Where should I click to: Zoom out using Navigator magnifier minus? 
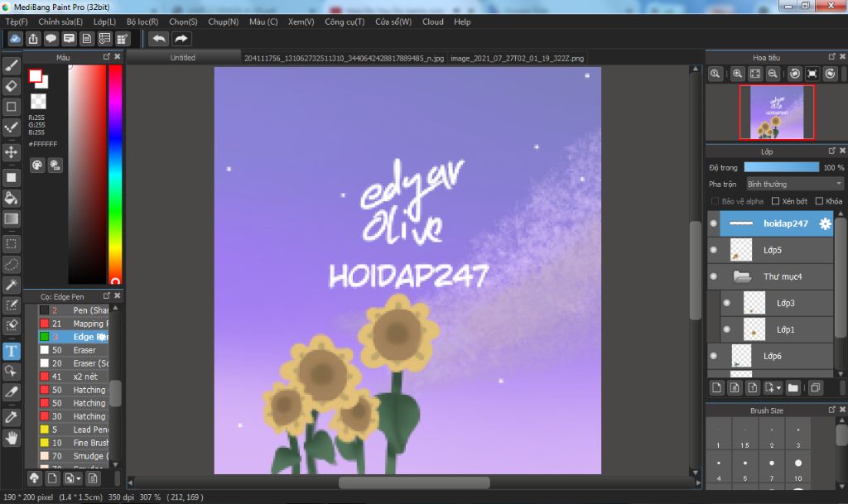pyautogui.click(x=773, y=74)
